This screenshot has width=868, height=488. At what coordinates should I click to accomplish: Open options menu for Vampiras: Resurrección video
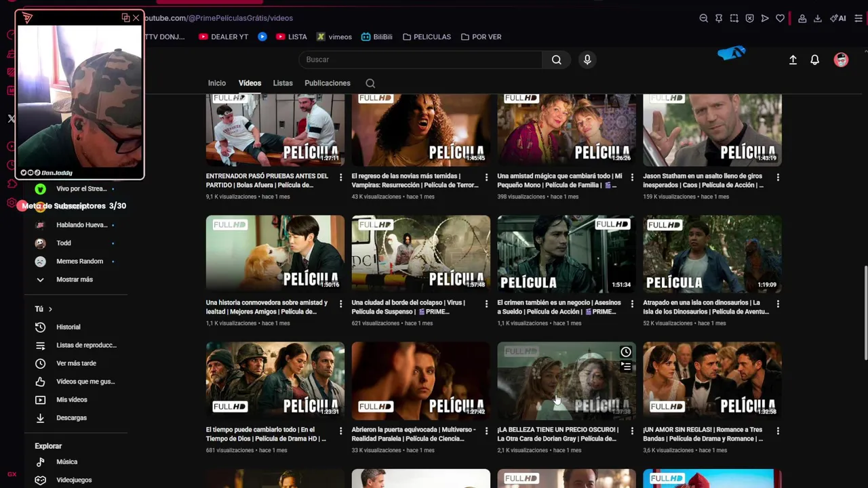[x=486, y=177]
